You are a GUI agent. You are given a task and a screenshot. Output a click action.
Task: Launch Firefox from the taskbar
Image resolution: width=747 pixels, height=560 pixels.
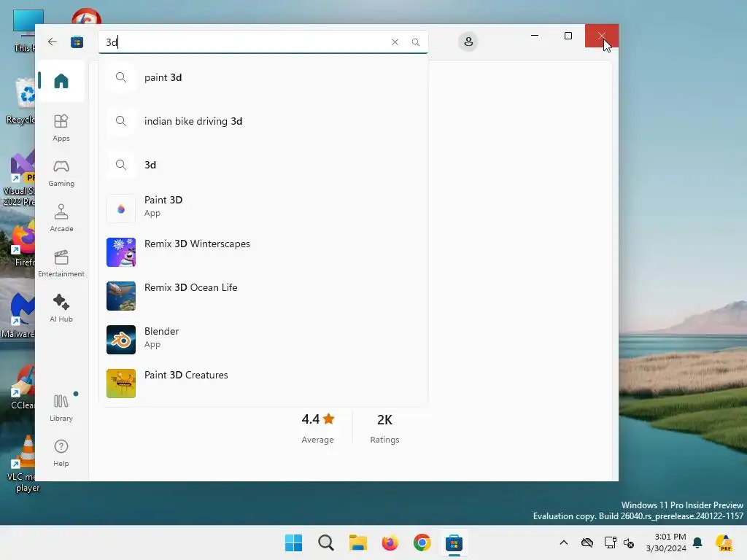click(390, 542)
